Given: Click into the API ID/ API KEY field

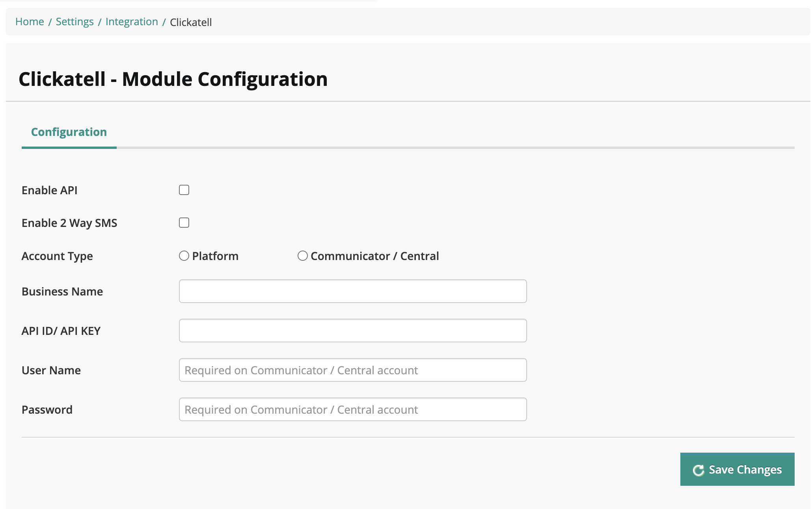Looking at the screenshot, I should point(353,331).
